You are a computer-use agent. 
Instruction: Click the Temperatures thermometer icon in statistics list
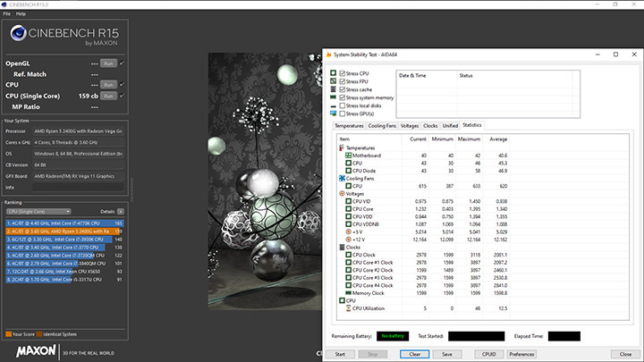pos(341,147)
